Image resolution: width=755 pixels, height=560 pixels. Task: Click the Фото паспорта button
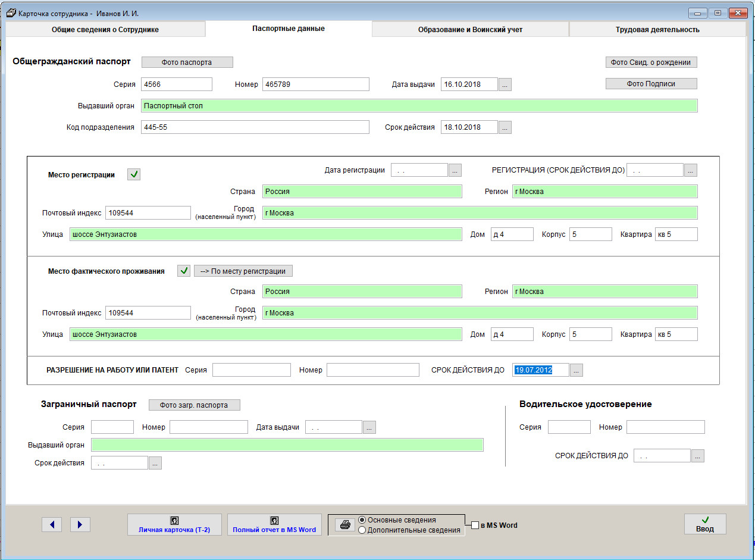tap(187, 62)
